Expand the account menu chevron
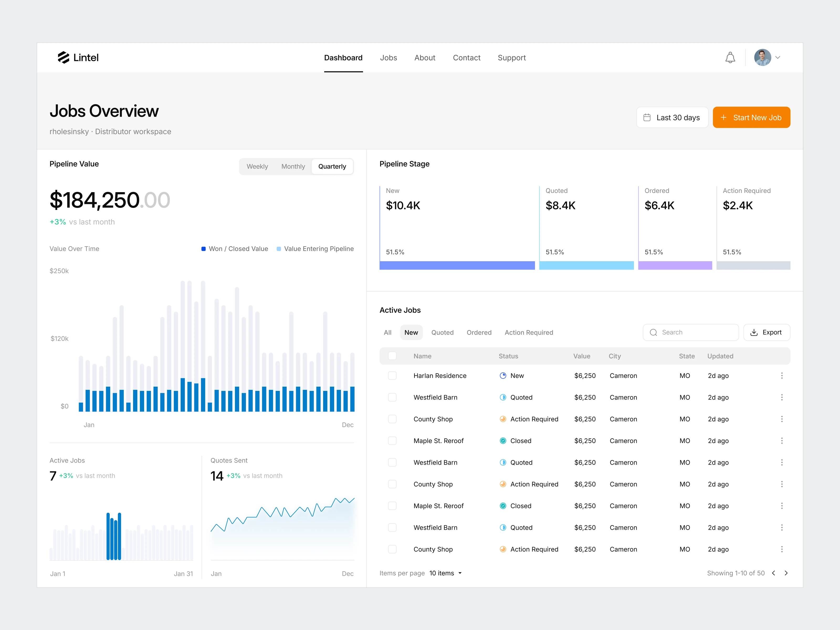Screen dimensions: 840x630 778,58
